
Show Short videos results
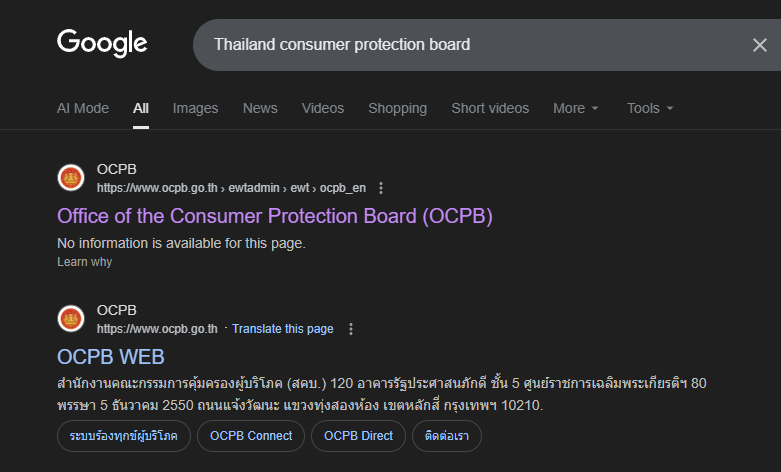tap(490, 108)
